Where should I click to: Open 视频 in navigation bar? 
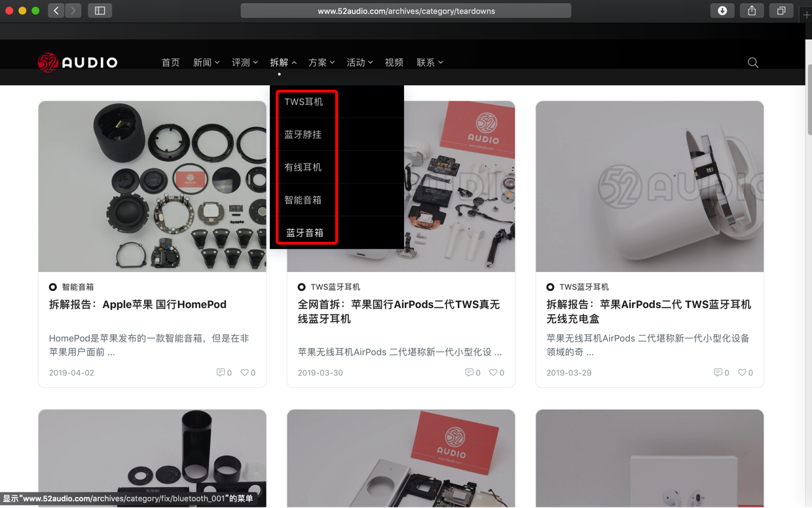(x=394, y=62)
